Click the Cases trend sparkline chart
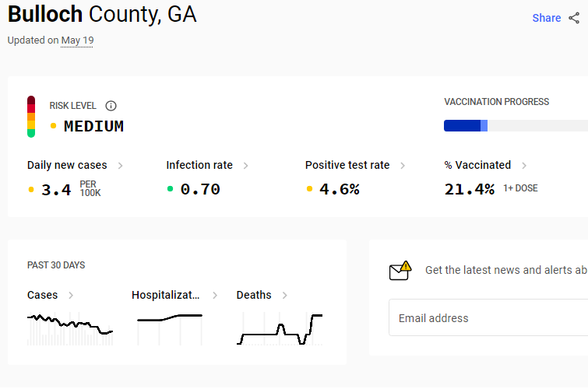This screenshot has height=389, width=588. click(70, 328)
